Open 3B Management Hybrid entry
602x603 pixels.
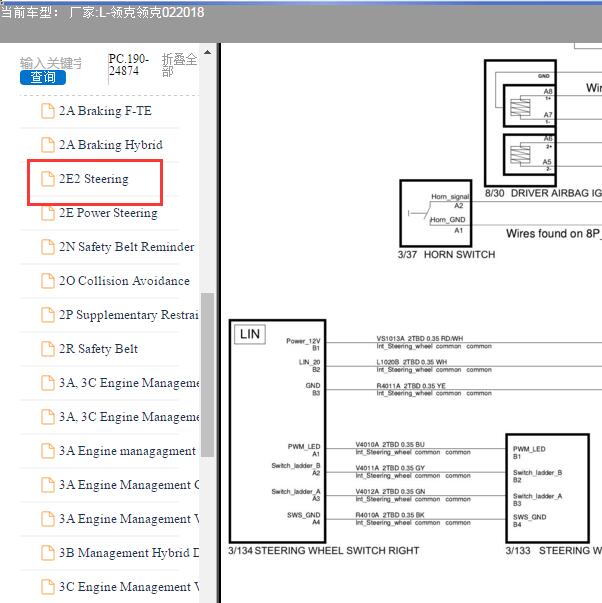pyautogui.click(x=129, y=553)
